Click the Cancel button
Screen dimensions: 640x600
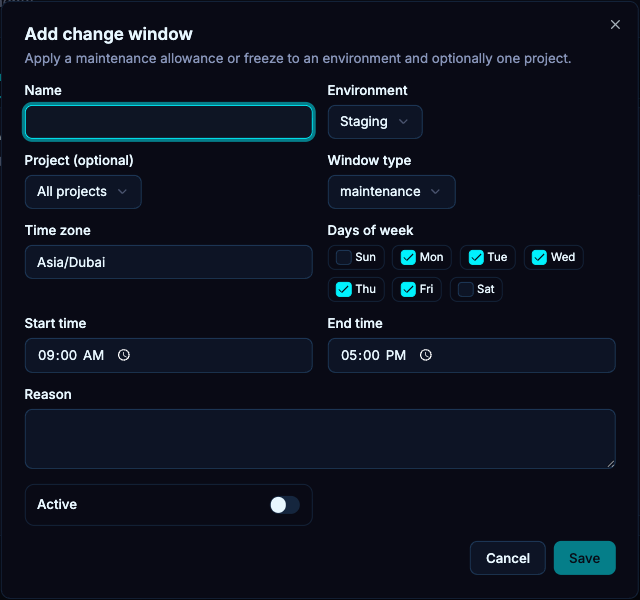(508, 558)
